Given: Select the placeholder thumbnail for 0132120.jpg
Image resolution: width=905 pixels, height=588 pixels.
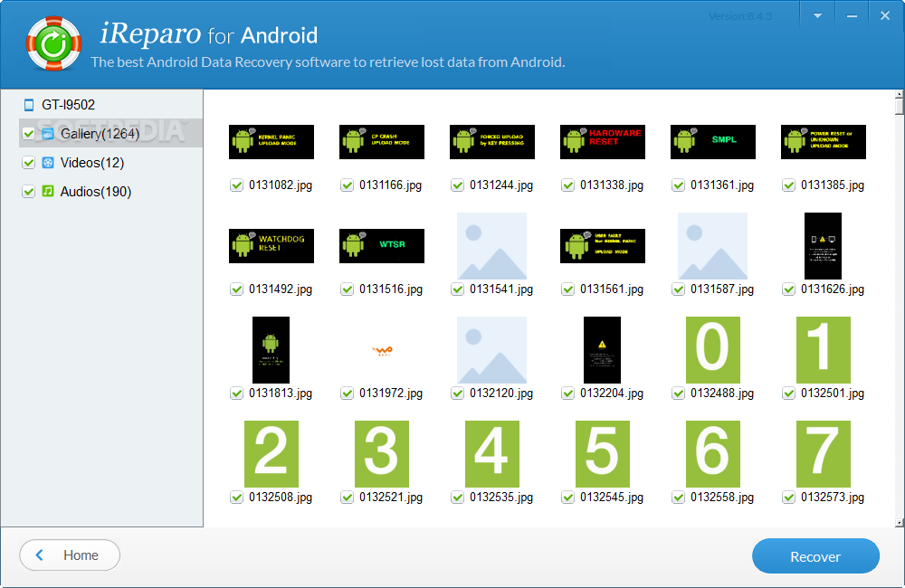Looking at the screenshot, I should pyautogui.click(x=491, y=350).
